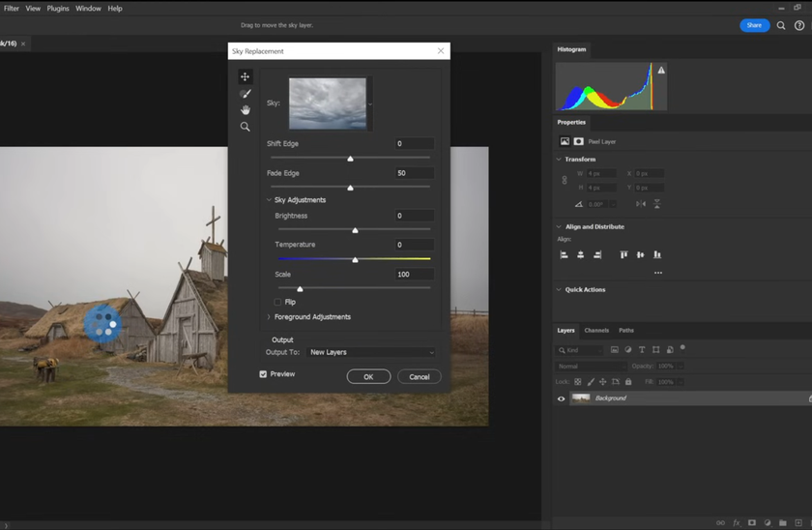Screen dimensions: 812x530
Task: Uncheck the Preview checkbox
Action: click(263, 374)
